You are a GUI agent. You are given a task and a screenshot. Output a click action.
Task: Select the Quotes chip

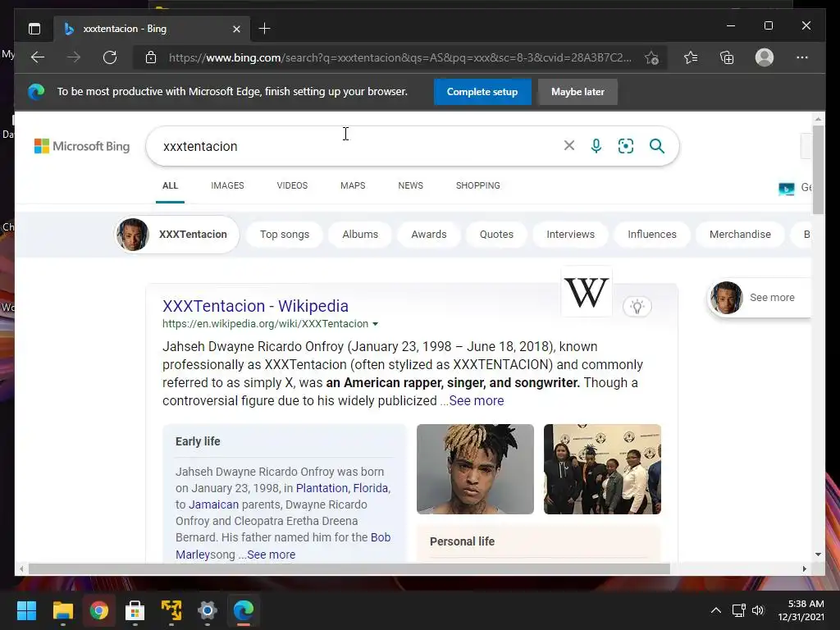(x=496, y=234)
